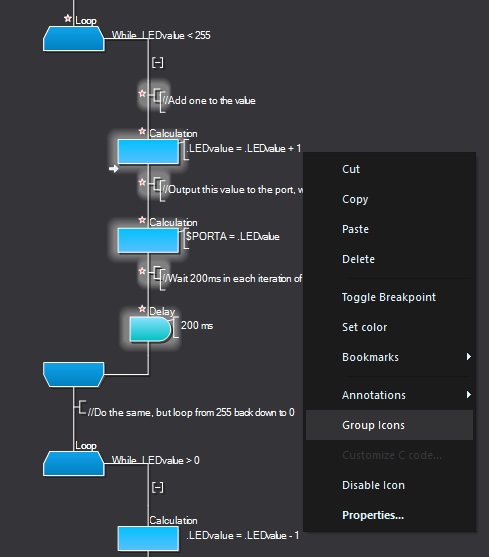This screenshot has width=489, height=557.
Task: Click the '200 ms' delay value text
Action: coord(197,325)
